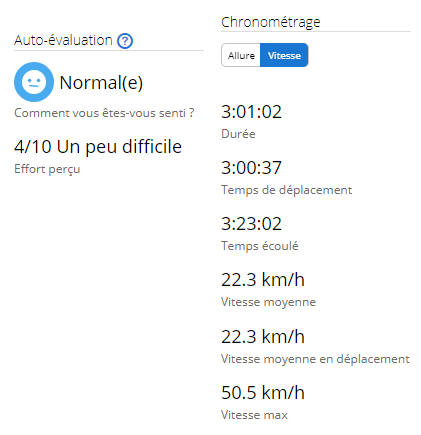Click the Vitesse moyenne label
This screenshot has height=435, width=421.
point(268,302)
